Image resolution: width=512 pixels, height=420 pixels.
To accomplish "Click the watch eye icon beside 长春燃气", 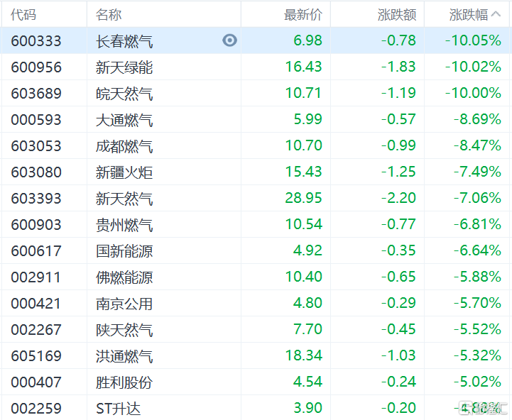I will tap(229, 40).
